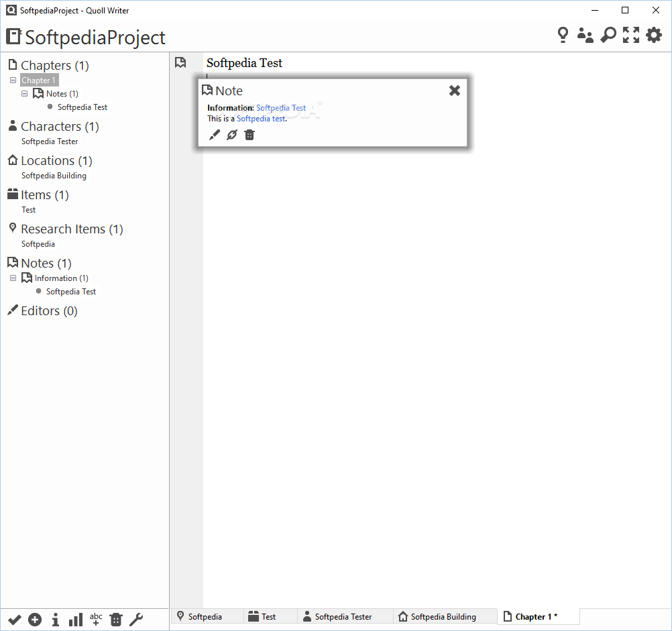Screen dimensions: 672x631
Task: Open the statistics bar chart icon
Action: [75, 620]
